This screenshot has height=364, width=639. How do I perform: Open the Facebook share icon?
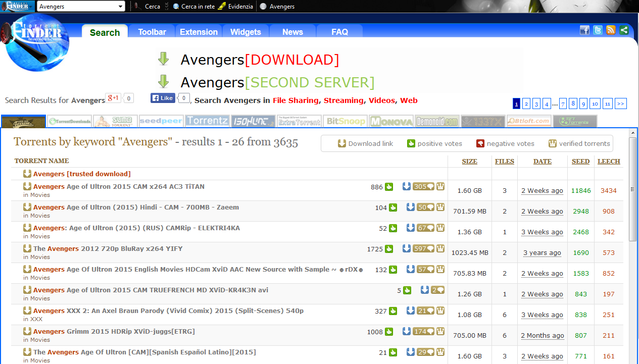tap(584, 30)
